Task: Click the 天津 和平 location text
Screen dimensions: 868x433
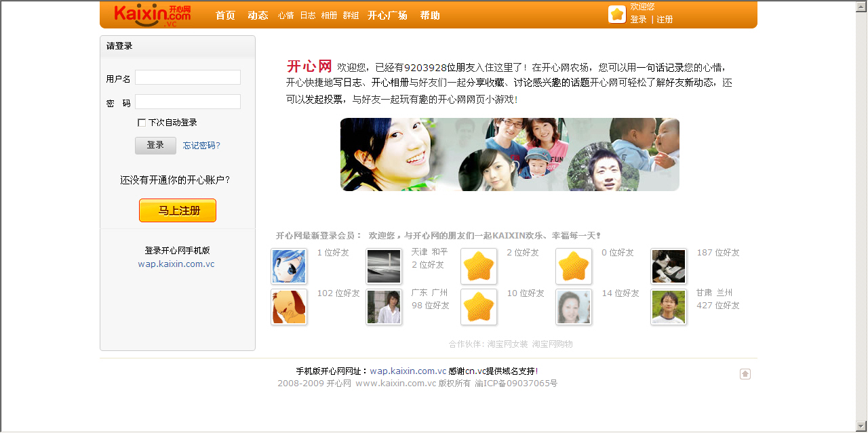Action: [430, 252]
